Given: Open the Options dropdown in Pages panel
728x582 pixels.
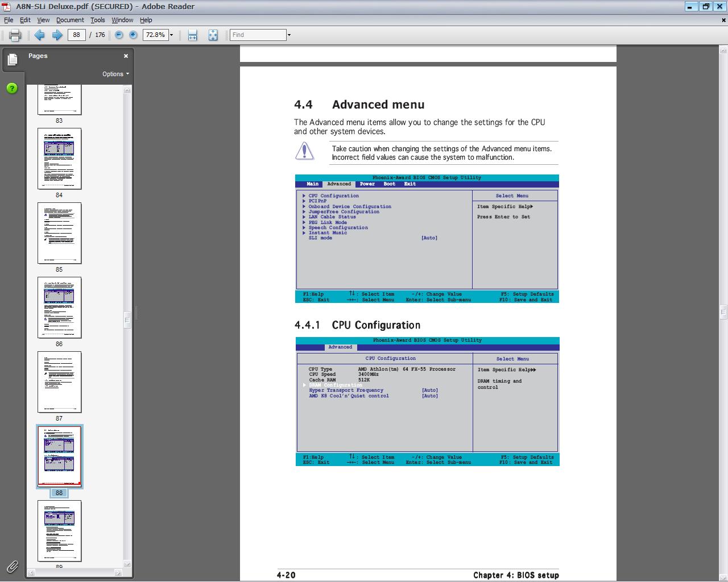Looking at the screenshot, I should coord(115,74).
